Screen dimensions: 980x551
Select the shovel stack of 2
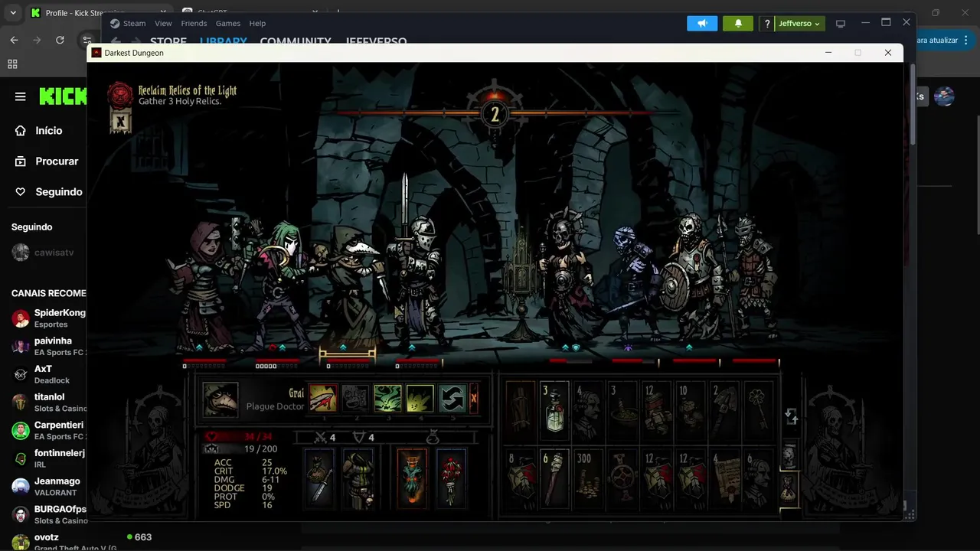coord(724,411)
